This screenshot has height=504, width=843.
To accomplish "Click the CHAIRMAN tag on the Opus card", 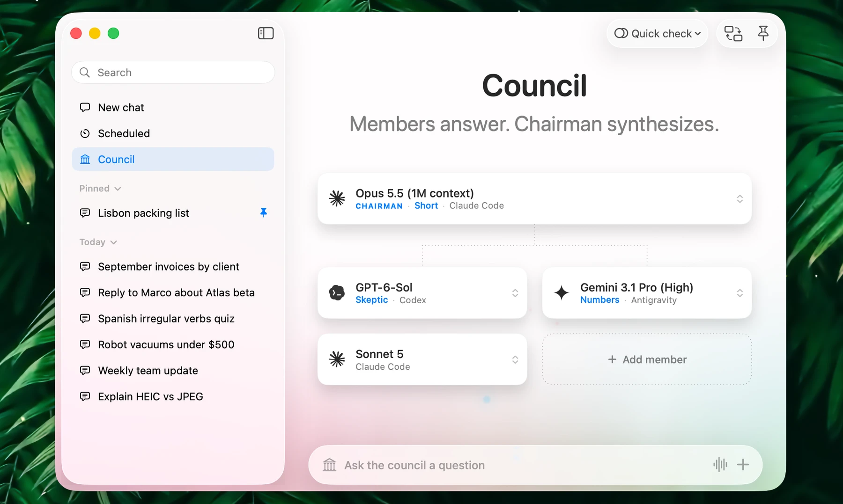I will (x=379, y=206).
